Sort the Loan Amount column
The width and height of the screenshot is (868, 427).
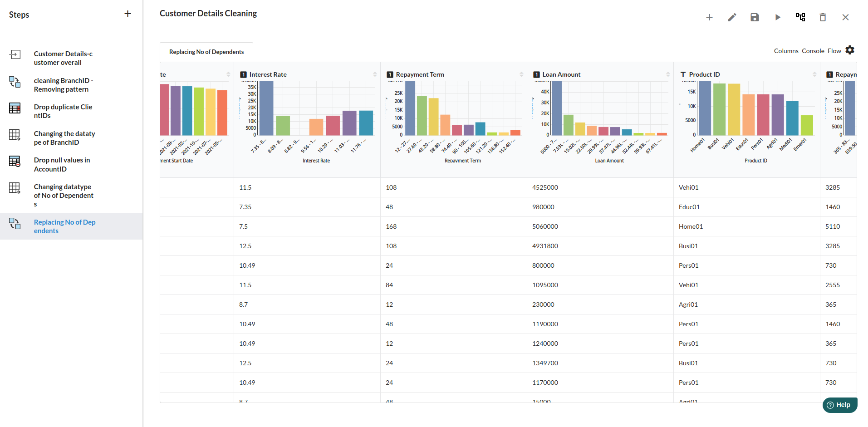[x=668, y=74]
